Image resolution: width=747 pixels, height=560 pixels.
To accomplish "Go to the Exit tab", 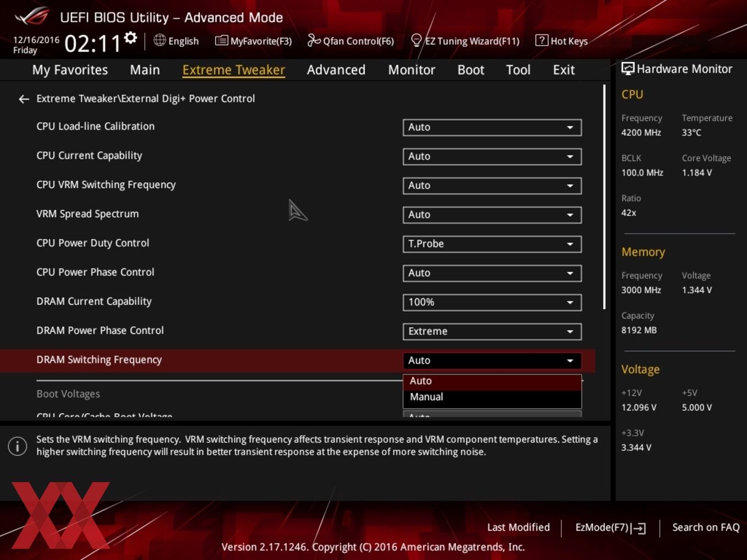I will coord(564,70).
